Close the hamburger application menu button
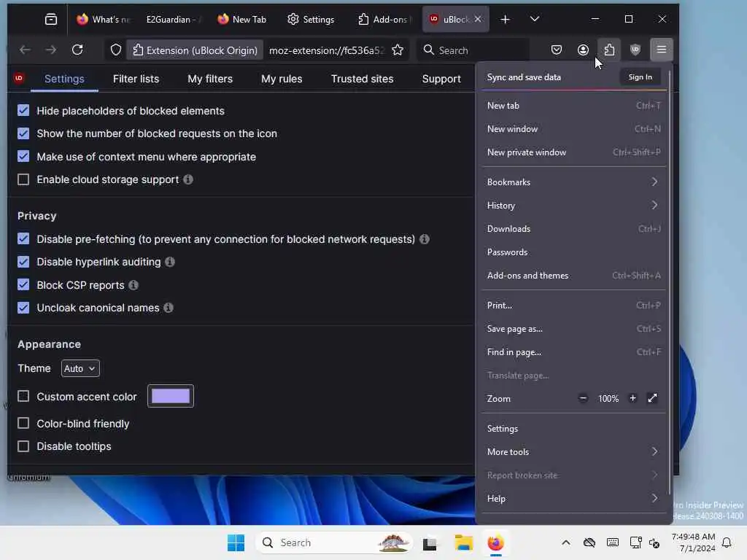 [661, 50]
